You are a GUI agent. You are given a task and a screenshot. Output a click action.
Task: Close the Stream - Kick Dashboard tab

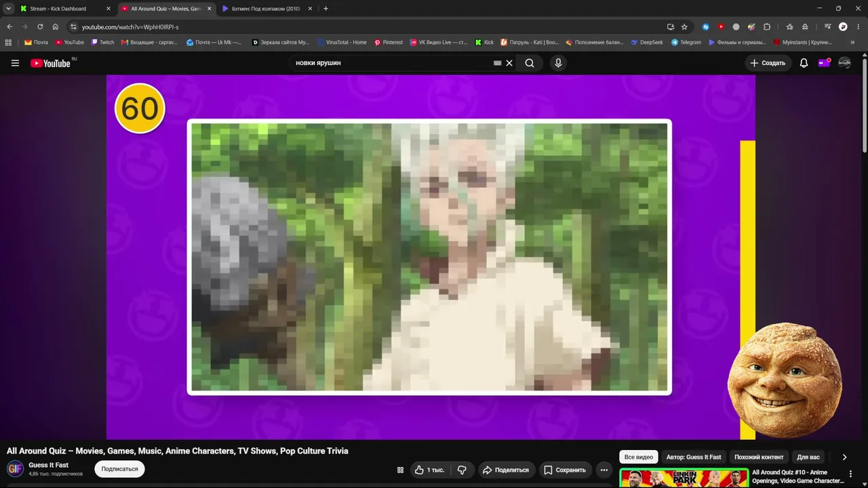click(x=108, y=9)
